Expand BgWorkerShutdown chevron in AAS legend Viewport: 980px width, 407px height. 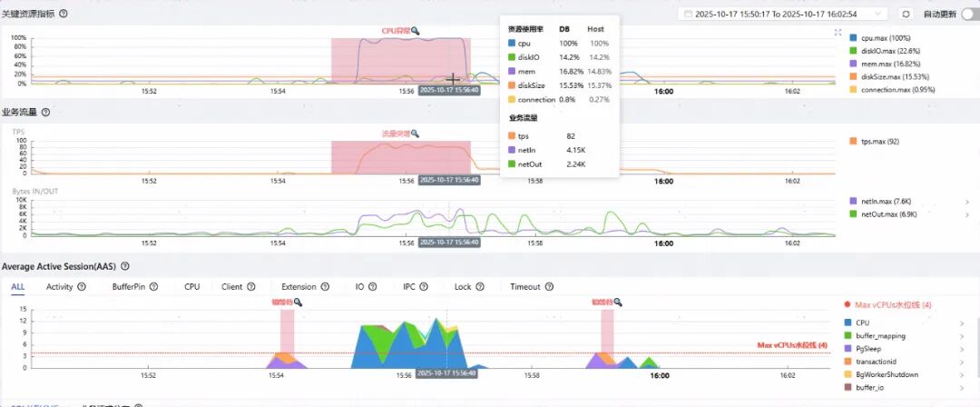[961, 374]
